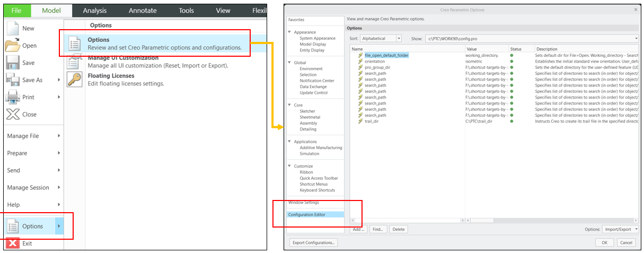This screenshot has width=644, height=253.
Task: Expand the Print submenu arrow
Action: pyautogui.click(x=59, y=97)
